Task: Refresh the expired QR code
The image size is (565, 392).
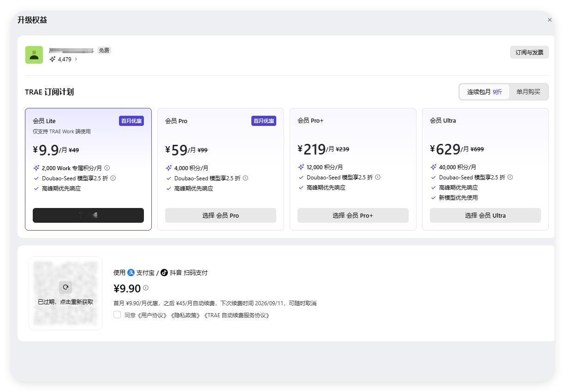Action: pos(65,287)
